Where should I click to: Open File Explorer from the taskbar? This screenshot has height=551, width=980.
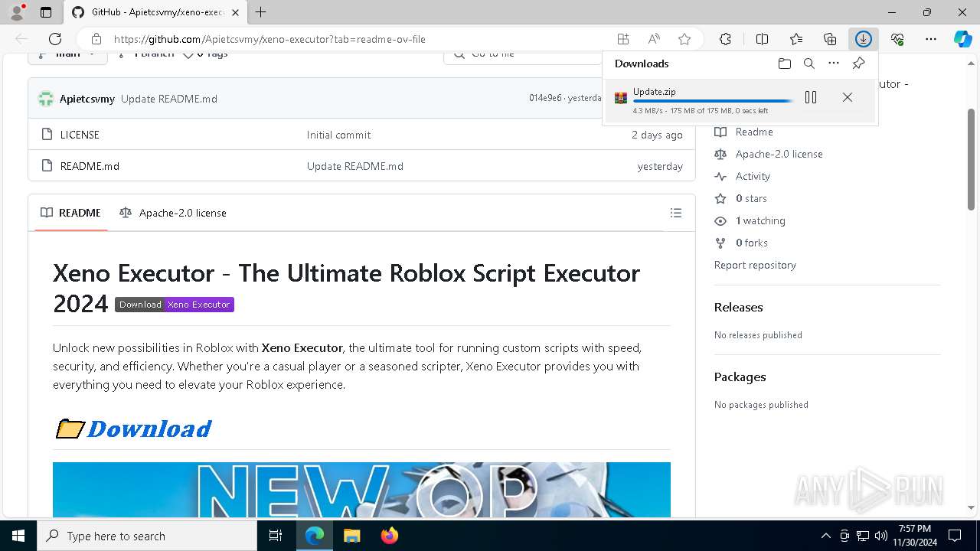[x=351, y=536]
